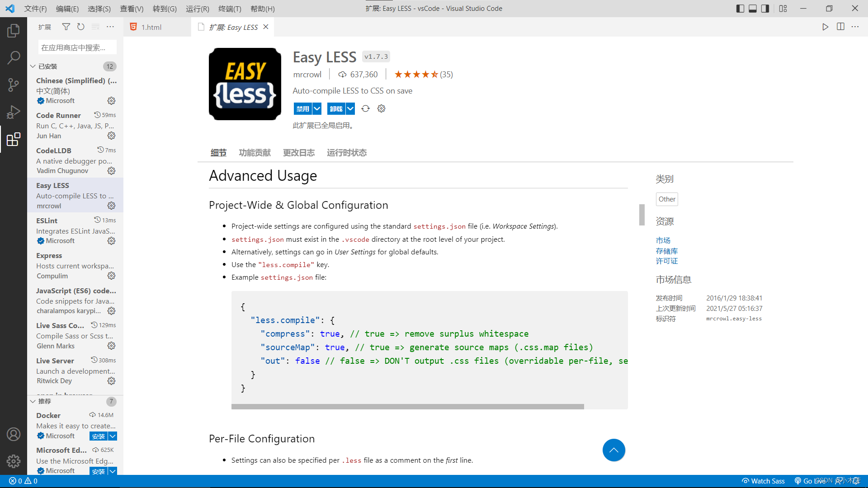868x488 pixels.
Task: Run the editor action play icon
Action: pyautogui.click(x=825, y=27)
